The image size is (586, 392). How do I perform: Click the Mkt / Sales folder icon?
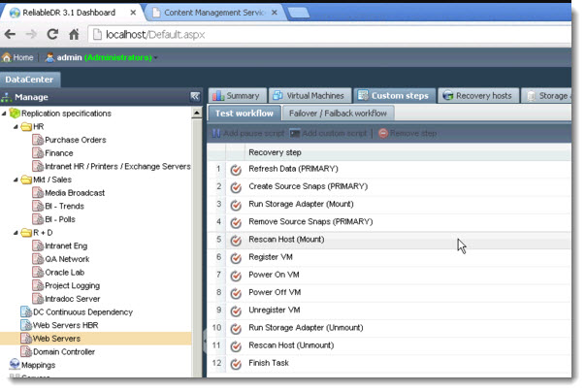tap(26, 180)
